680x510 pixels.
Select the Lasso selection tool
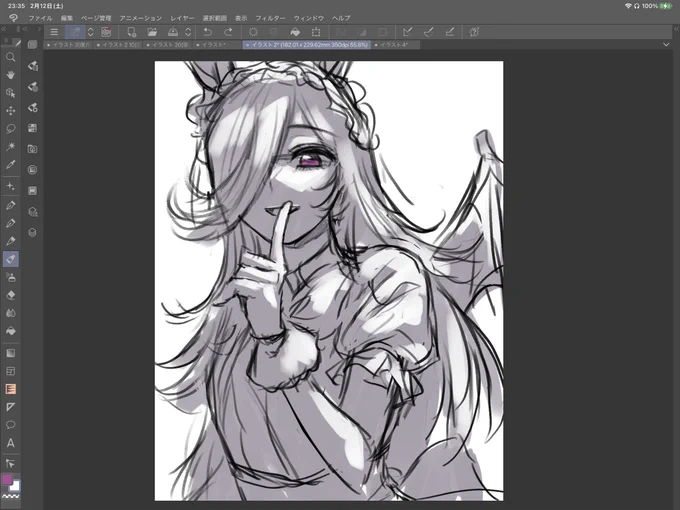(x=10, y=129)
